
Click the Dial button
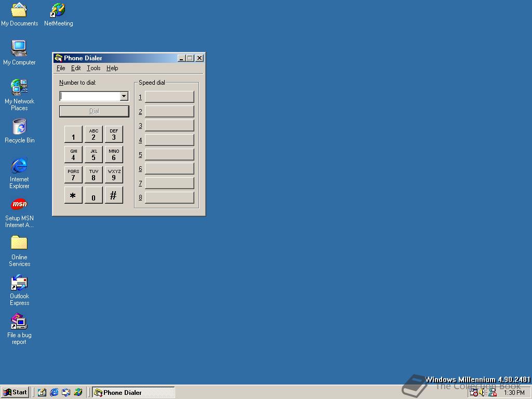click(x=94, y=111)
